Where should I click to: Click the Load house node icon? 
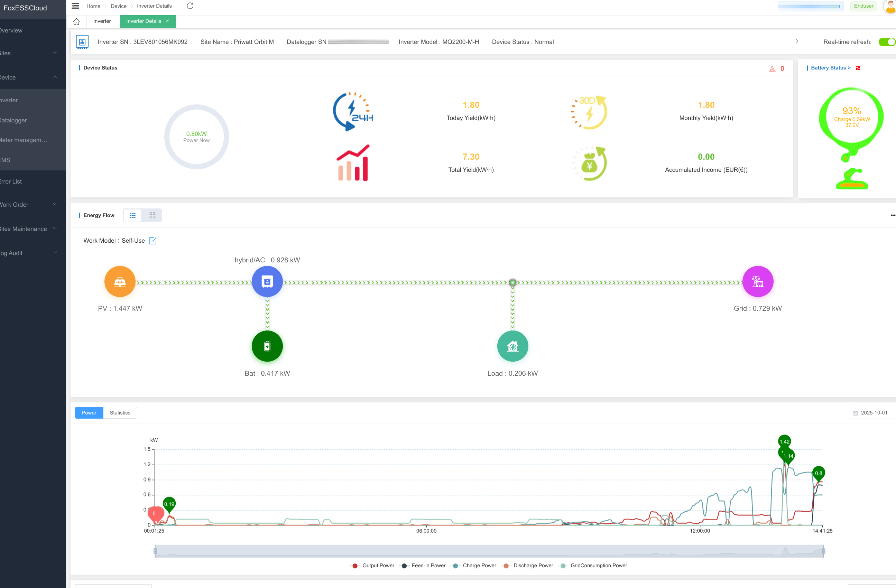[x=512, y=346]
